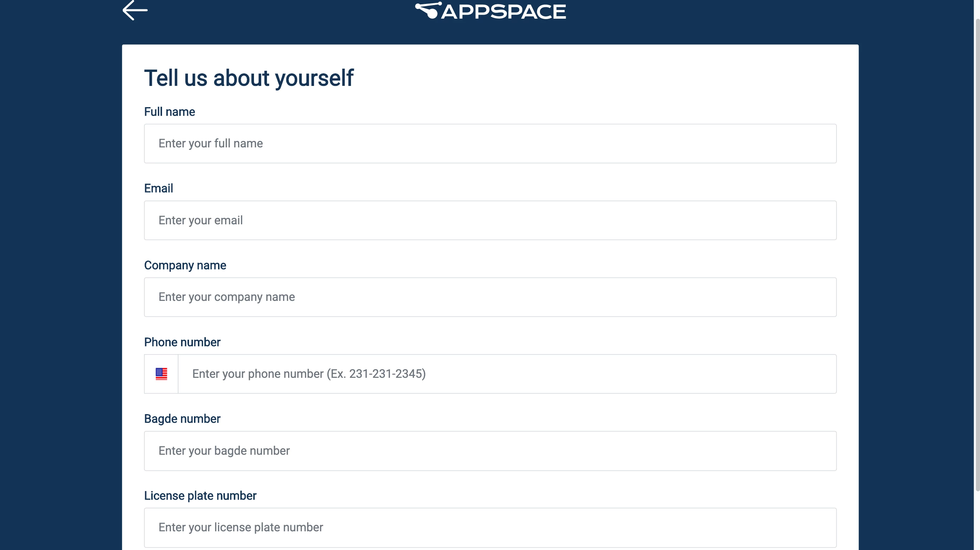Click the 'Company name' label
The image size is (980, 550).
(185, 265)
